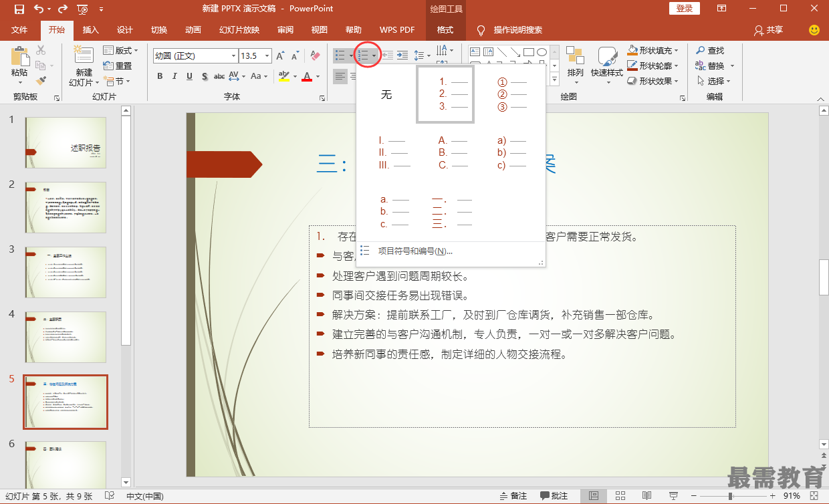The image size is (829, 504).
Task: Click the Paste clipboard icon
Action: click(x=19, y=56)
